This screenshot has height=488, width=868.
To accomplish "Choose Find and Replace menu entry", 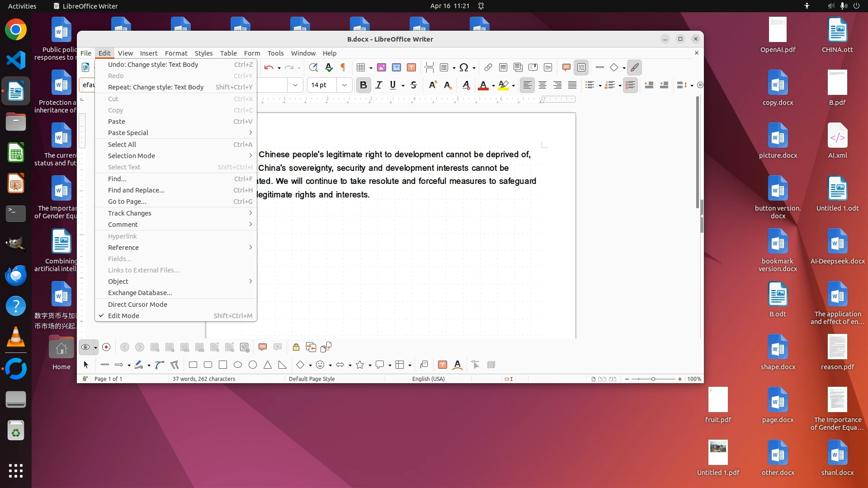I will point(136,190).
